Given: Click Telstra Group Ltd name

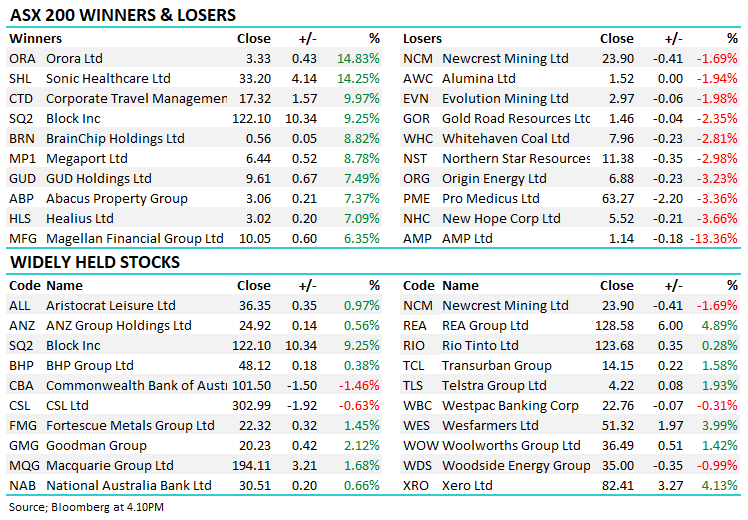Looking at the screenshot, I should pyautogui.click(x=494, y=386).
